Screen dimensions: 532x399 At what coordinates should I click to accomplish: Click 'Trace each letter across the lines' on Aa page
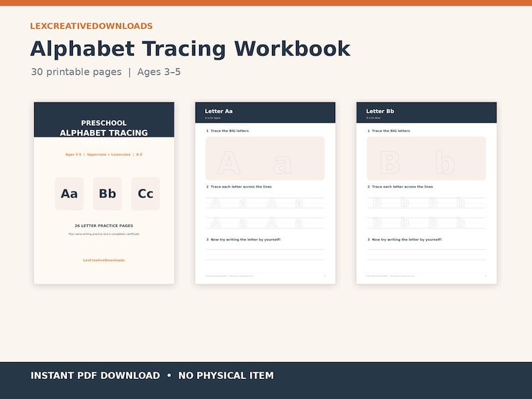pos(241,187)
